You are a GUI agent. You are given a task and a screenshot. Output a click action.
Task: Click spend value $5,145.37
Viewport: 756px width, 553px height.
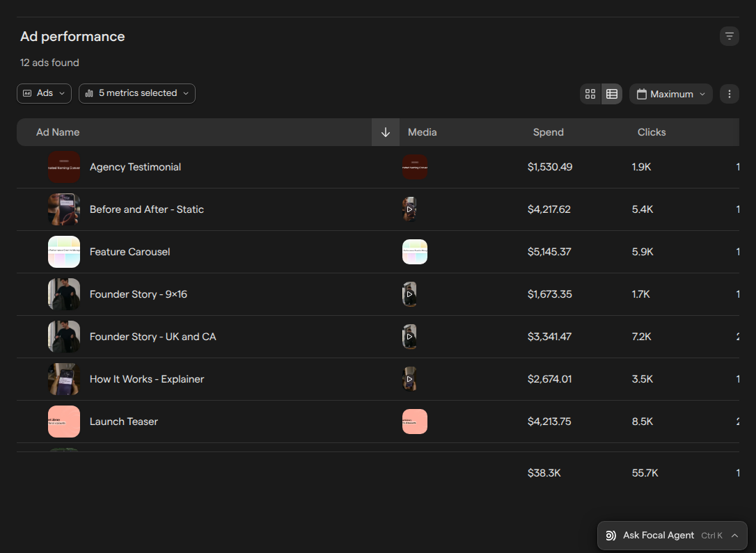549,252
